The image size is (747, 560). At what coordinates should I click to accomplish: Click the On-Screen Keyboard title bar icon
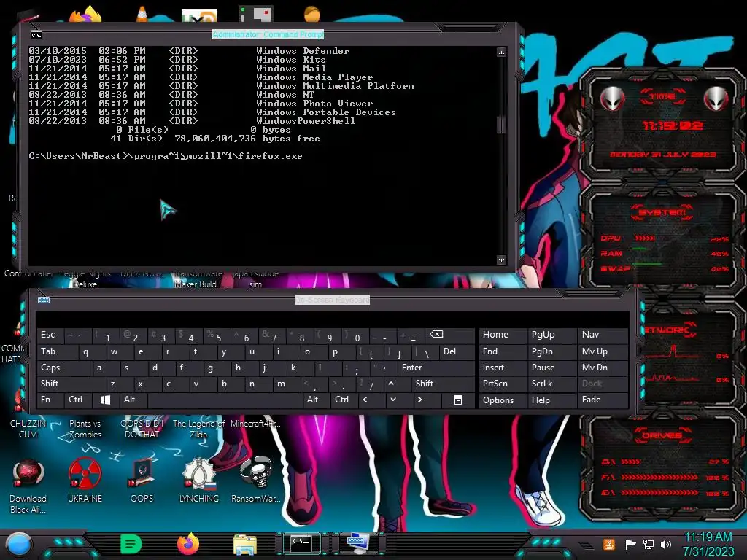[x=44, y=300]
